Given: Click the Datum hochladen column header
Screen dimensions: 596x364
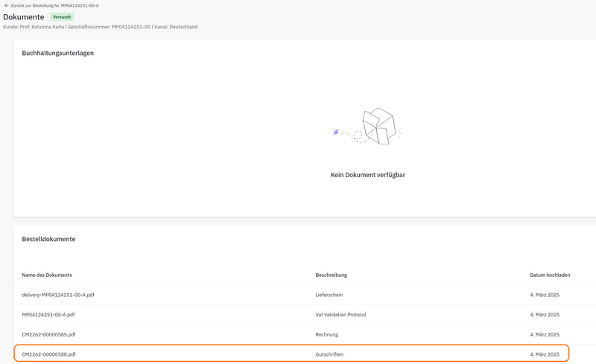Looking at the screenshot, I should click(x=550, y=275).
